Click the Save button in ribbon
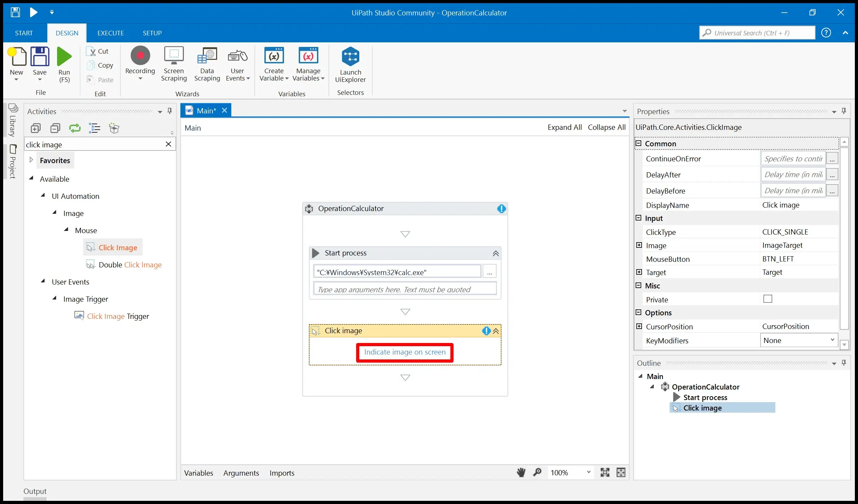The width and height of the screenshot is (858, 504). point(40,64)
